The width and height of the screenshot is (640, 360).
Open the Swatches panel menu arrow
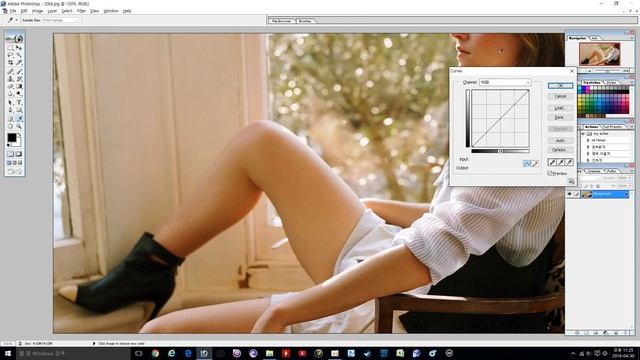[x=632, y=82]
